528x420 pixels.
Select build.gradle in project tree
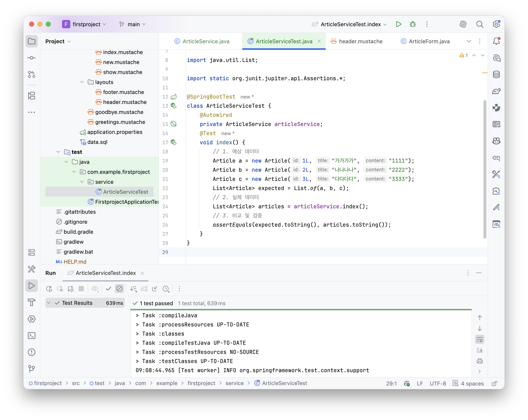75,232
